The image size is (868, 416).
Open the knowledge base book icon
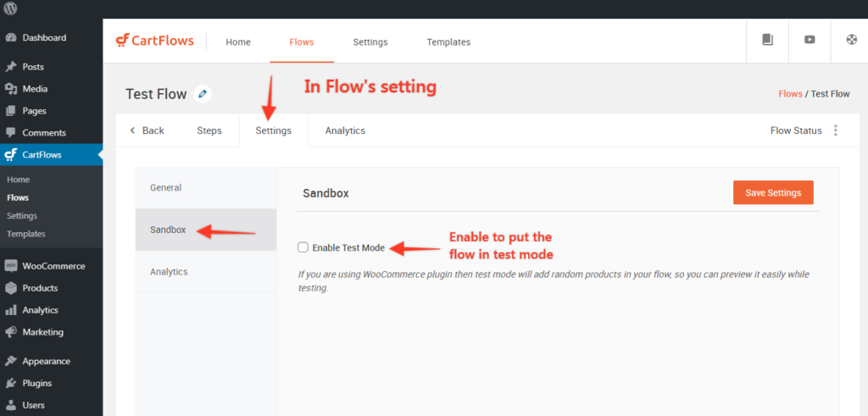767,40
